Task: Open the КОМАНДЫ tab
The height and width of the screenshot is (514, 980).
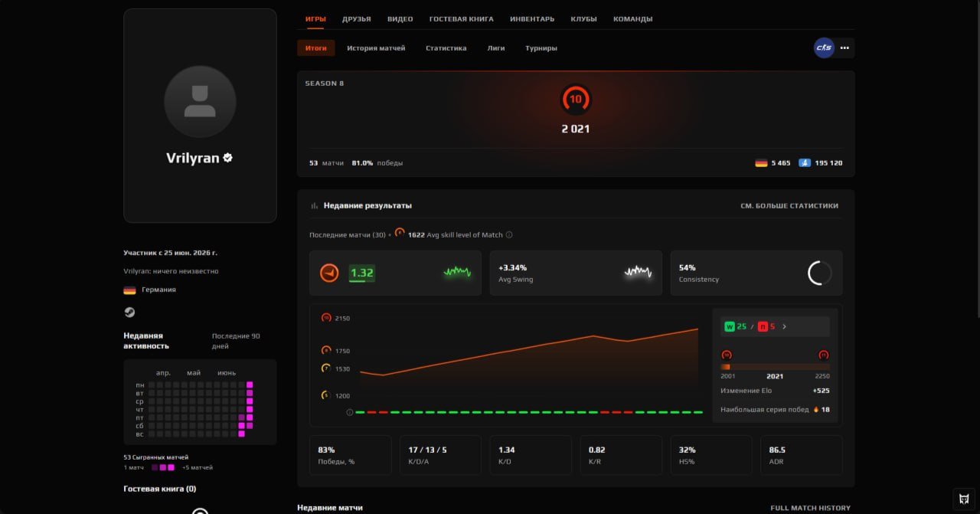Action: coord(633,19)
